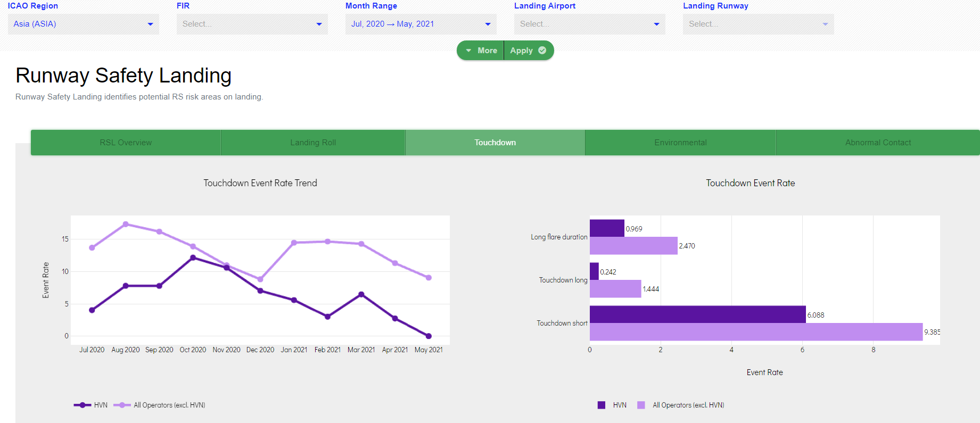980x423 pixels.
Task: Open the Month Range dropdown
Action: coord(421,24)
